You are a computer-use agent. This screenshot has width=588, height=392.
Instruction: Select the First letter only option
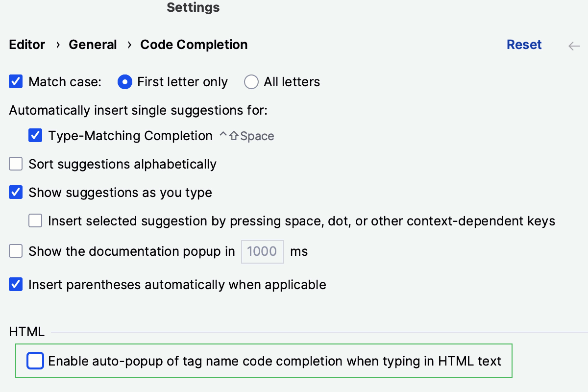(124, 82)
